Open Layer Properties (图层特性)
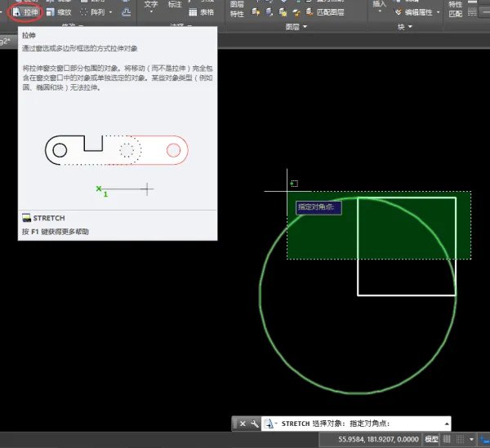This screenshot has width=490, height=448. coord(237,9)
